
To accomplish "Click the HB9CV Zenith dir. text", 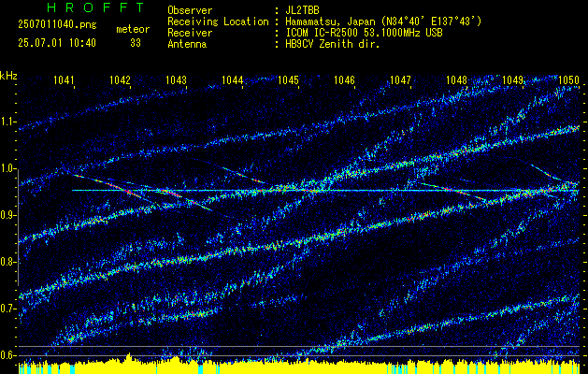I will (x=333, y=44).
